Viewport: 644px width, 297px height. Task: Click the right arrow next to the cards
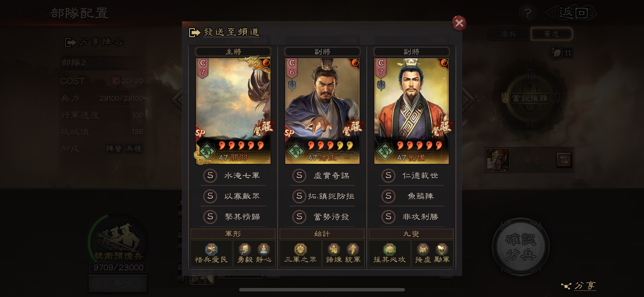click(468, 99)
